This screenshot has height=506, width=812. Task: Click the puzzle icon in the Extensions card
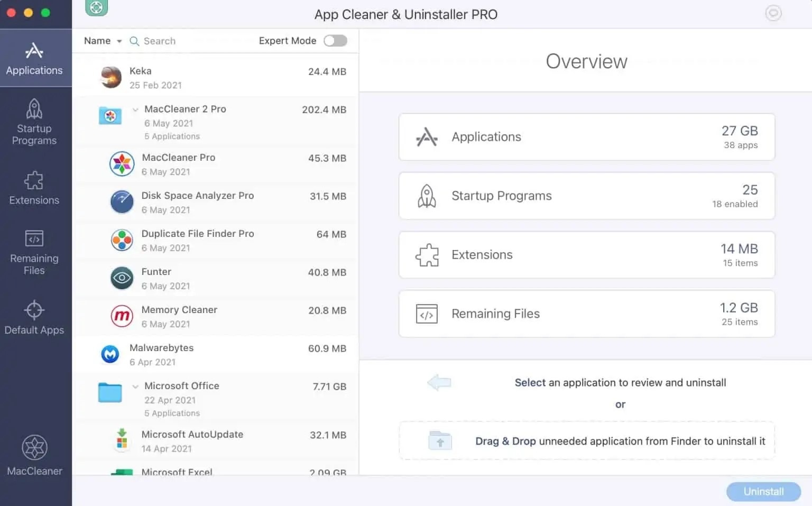[427, 255]
